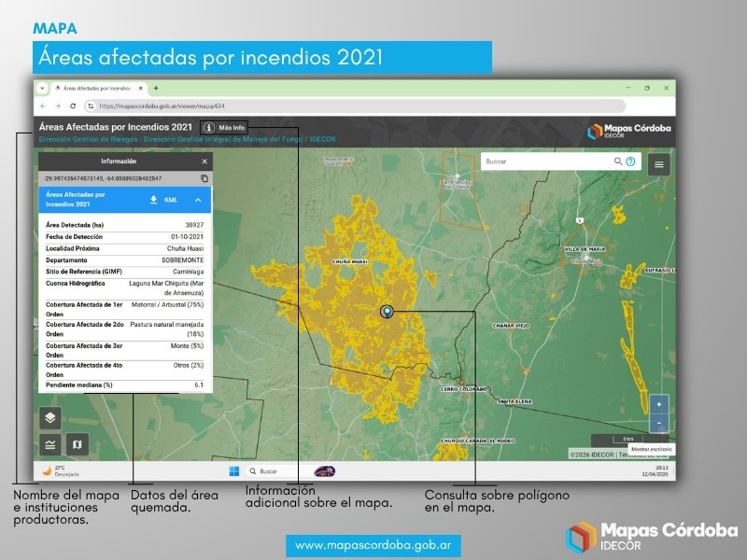
Task: Click the location pin marker on map
Action: (x=387, y=311)
